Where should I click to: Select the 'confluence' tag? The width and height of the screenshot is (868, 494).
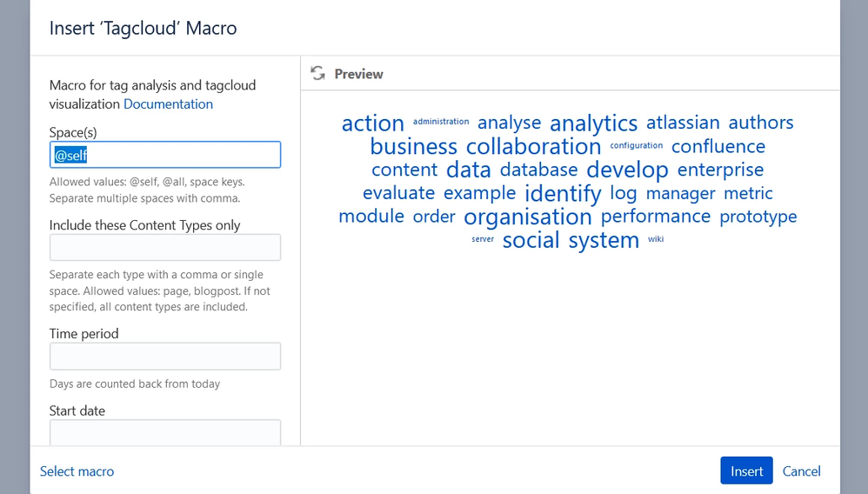pos(718,146)
